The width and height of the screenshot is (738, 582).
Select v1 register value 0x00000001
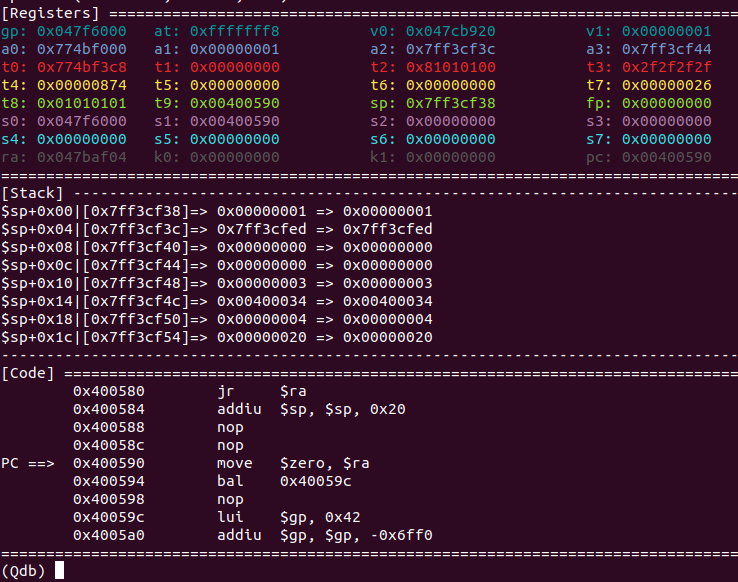click(x=666, y=32)
